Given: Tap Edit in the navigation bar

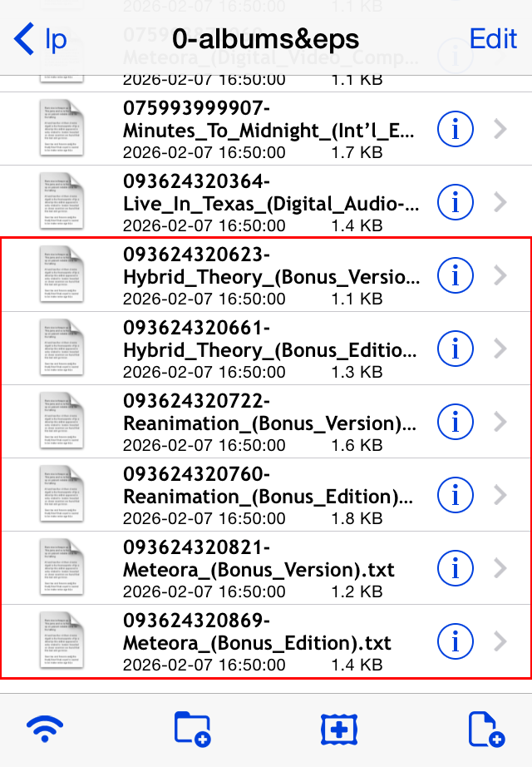Looking at the screenshot, I should pos(493,38).
